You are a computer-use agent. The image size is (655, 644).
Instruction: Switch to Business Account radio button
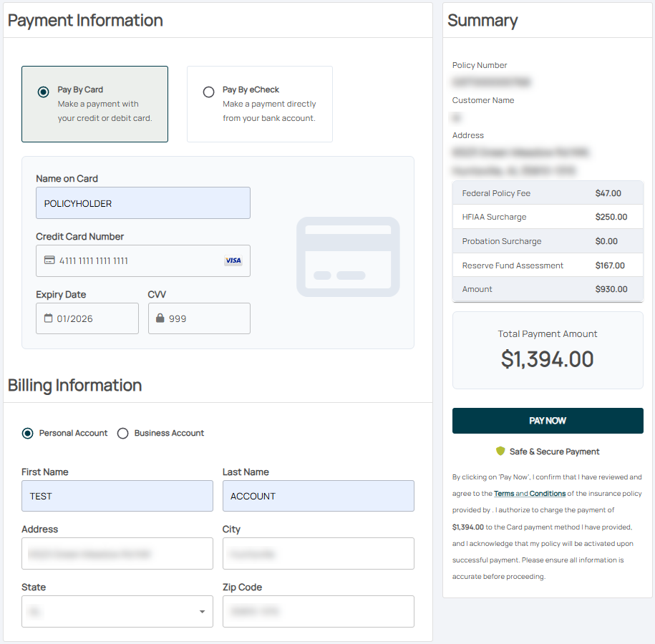pyautogui.click(x=123, y=433)
